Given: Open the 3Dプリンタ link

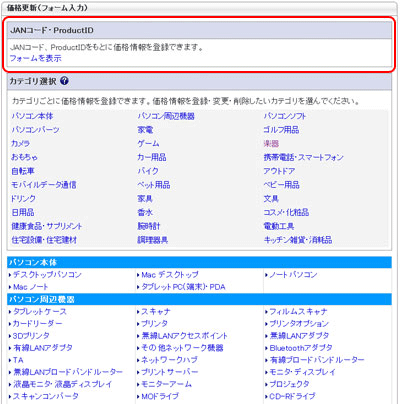Looking at the screenshot, I should [x=31, y=336].
